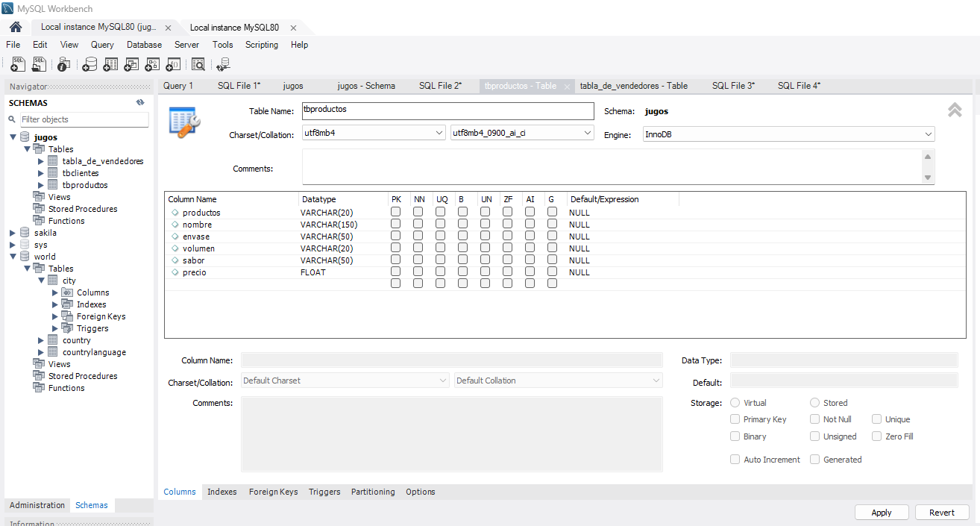Switch to the Administration navigator tab
The width and height of the screenshot is (980, 526).
point(37,505)
